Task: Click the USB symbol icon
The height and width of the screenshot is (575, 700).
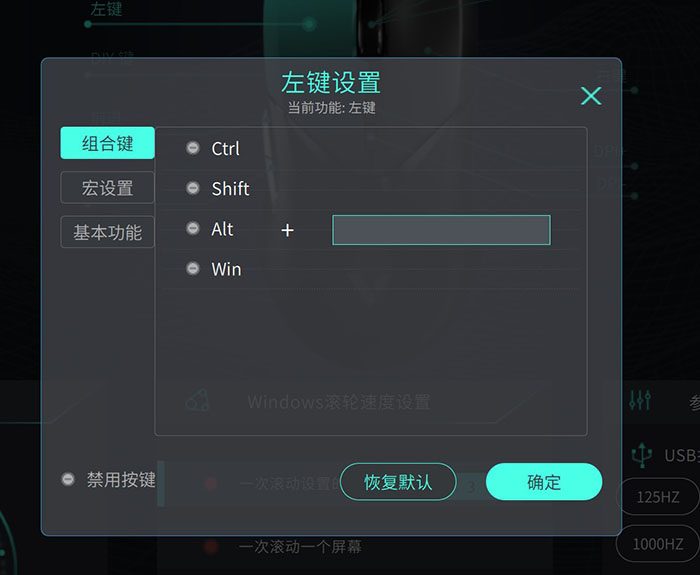Action: 641,455
